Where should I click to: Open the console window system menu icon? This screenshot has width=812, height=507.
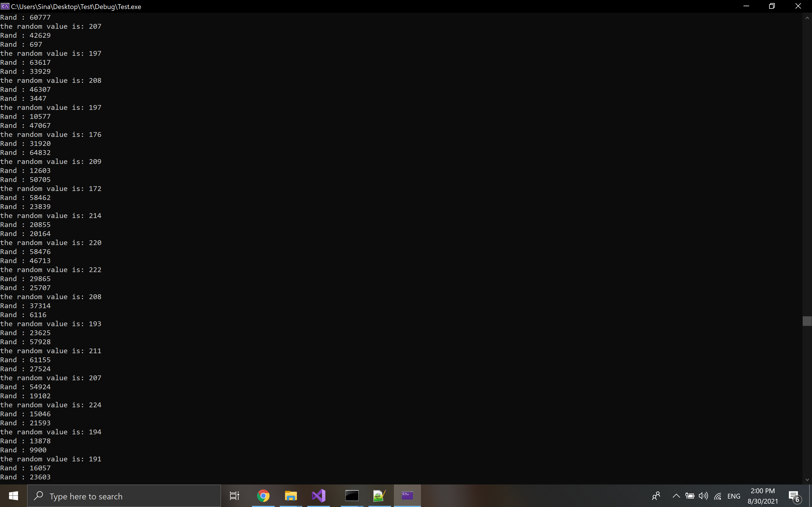[x=5, y=6]
